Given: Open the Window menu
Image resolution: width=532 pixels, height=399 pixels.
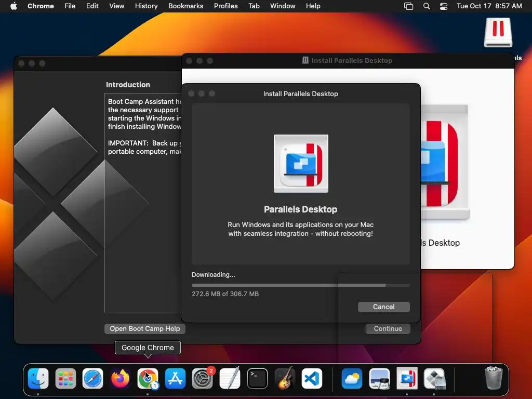Looking at the screenshot, I should [x=283, y=6].
